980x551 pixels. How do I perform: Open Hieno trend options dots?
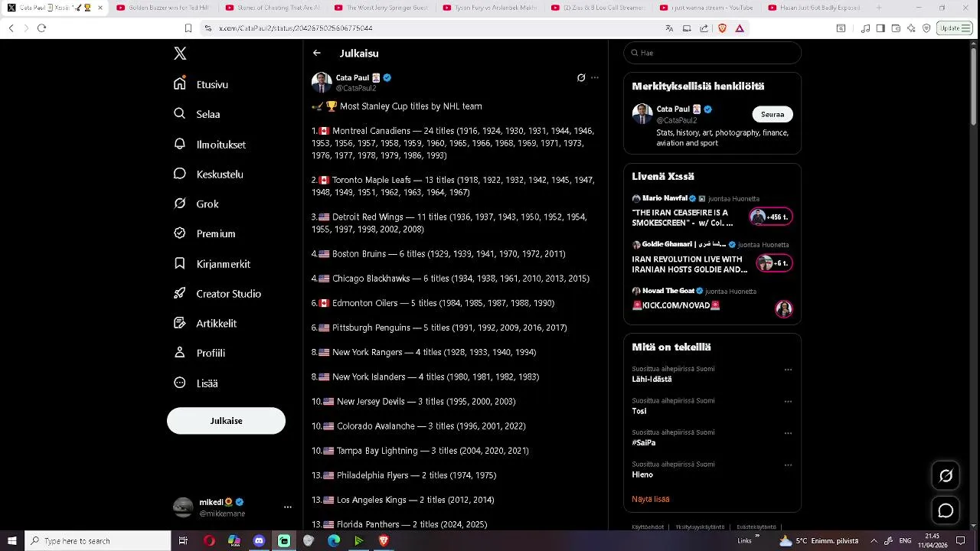788,465
